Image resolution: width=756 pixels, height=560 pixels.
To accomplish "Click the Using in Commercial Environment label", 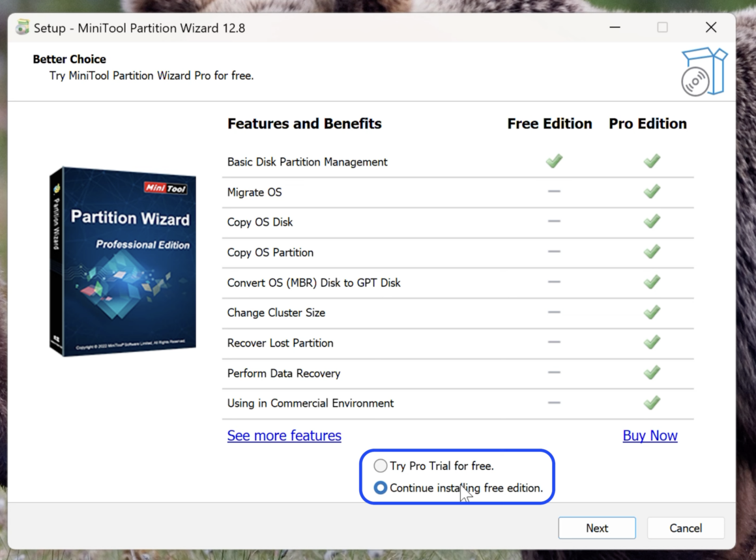I will 310,404.
